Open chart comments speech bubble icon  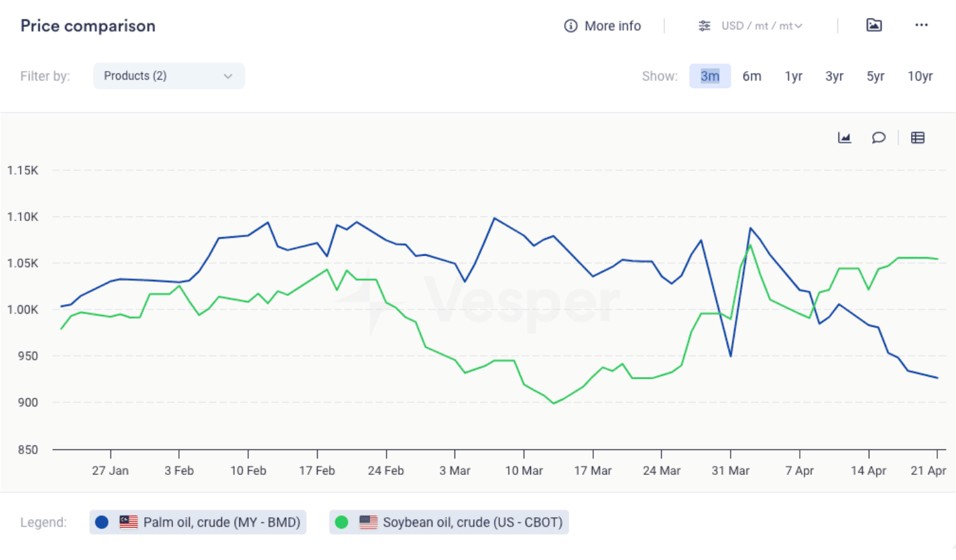[878, 138]
